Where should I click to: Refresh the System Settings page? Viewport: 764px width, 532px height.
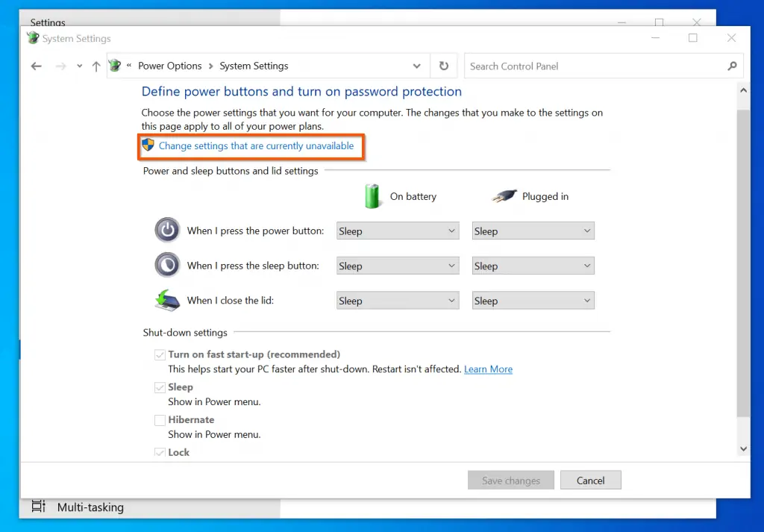coord(444,66)
